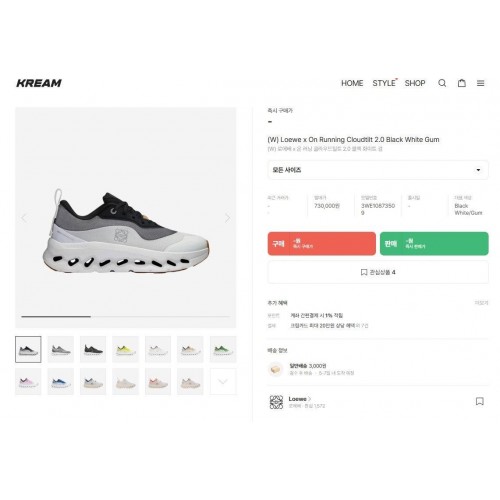Image resolution: width=500 pixels, height=500 pixels.
Task: Click the KREAM logo
Action: click(x=39, y=83)
